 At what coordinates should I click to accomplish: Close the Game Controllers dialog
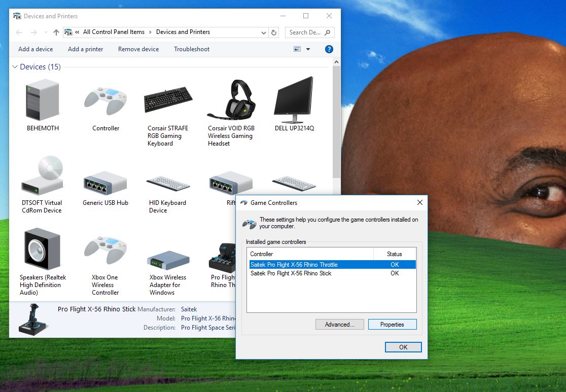click(420, 202)
